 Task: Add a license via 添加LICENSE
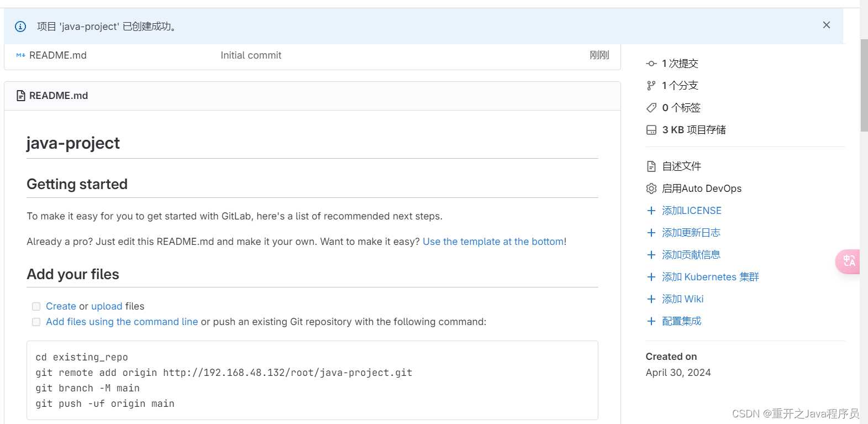692,211
